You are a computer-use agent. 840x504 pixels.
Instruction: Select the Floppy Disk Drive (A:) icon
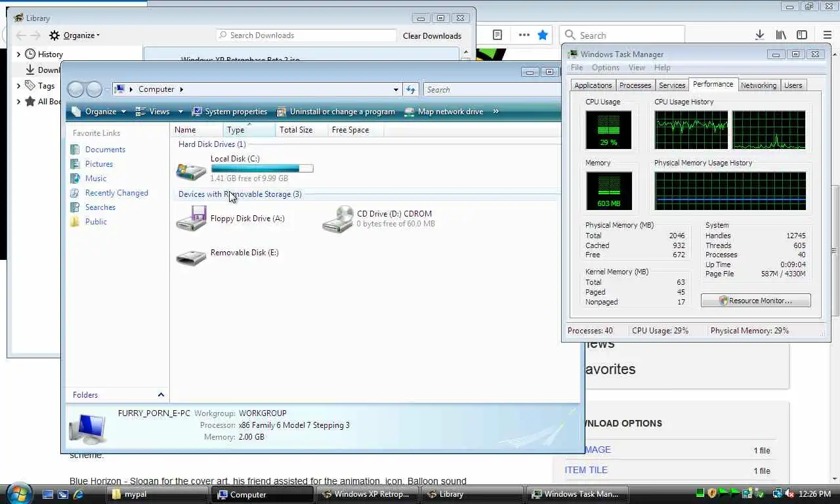pos(191,219)
